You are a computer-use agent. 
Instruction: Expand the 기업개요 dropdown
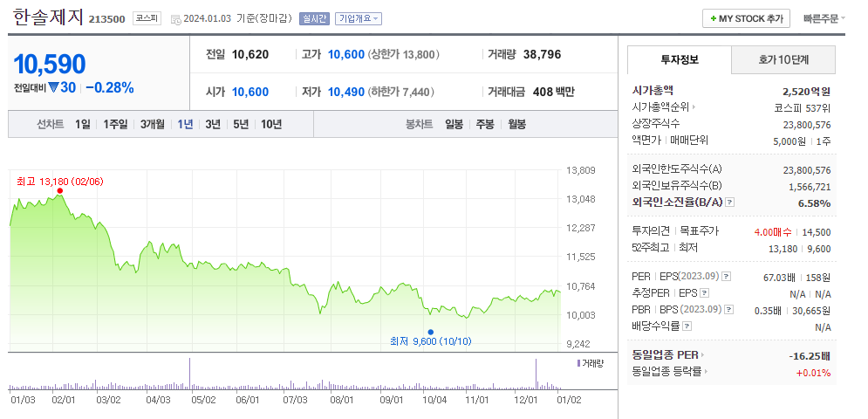[x=359, y=19]
